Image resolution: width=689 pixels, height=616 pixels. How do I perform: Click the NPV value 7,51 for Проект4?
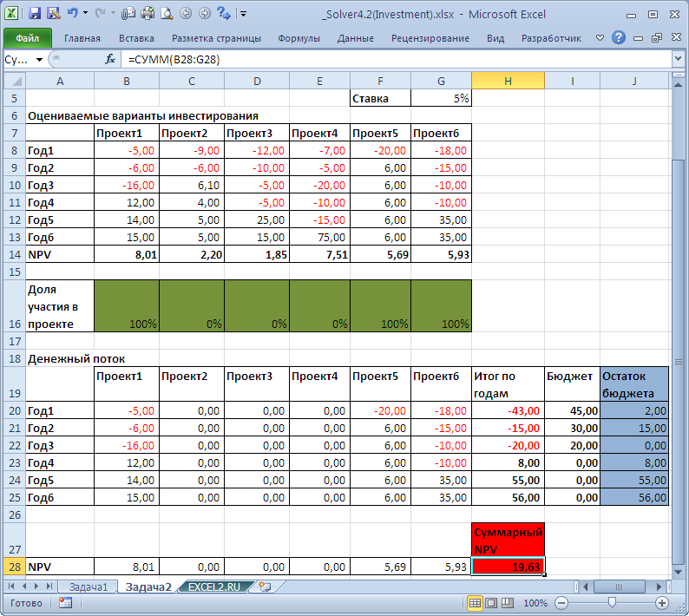pyautogui.click(x=319, y=254)
